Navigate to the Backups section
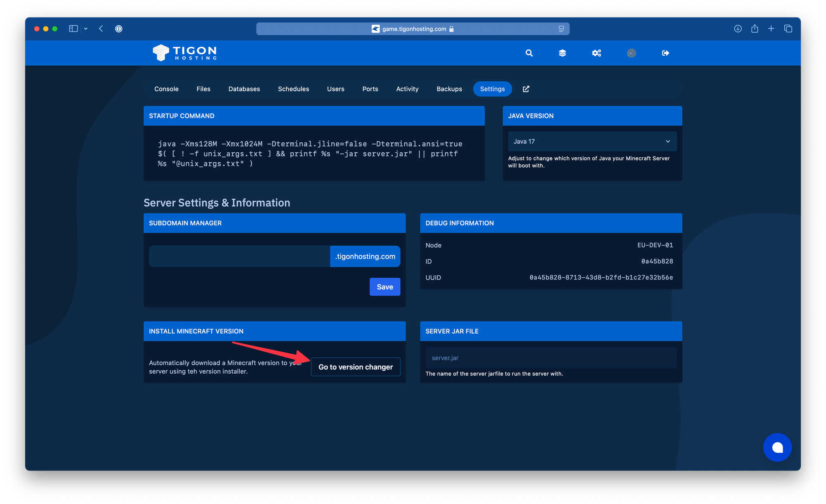This screenshot has height=504, width=826. click(x=449, y=88)
